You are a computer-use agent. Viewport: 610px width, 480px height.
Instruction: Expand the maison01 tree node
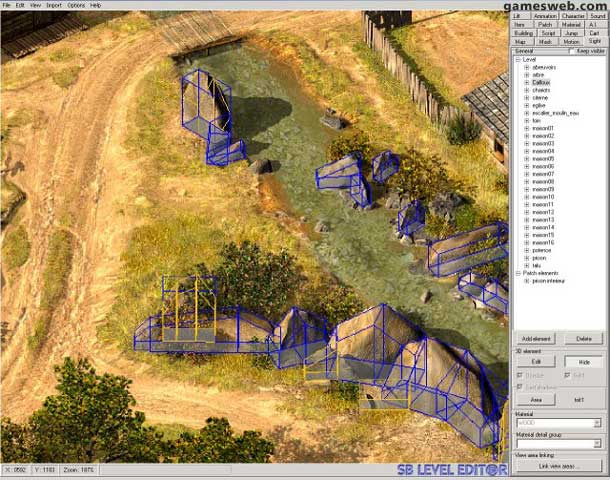coord(526,128)
